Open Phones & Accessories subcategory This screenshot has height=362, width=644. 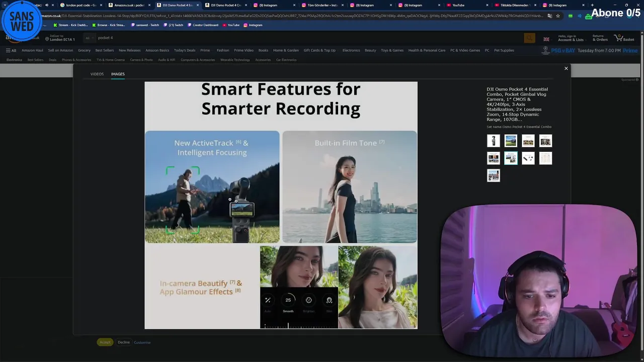tap(76, 60)
